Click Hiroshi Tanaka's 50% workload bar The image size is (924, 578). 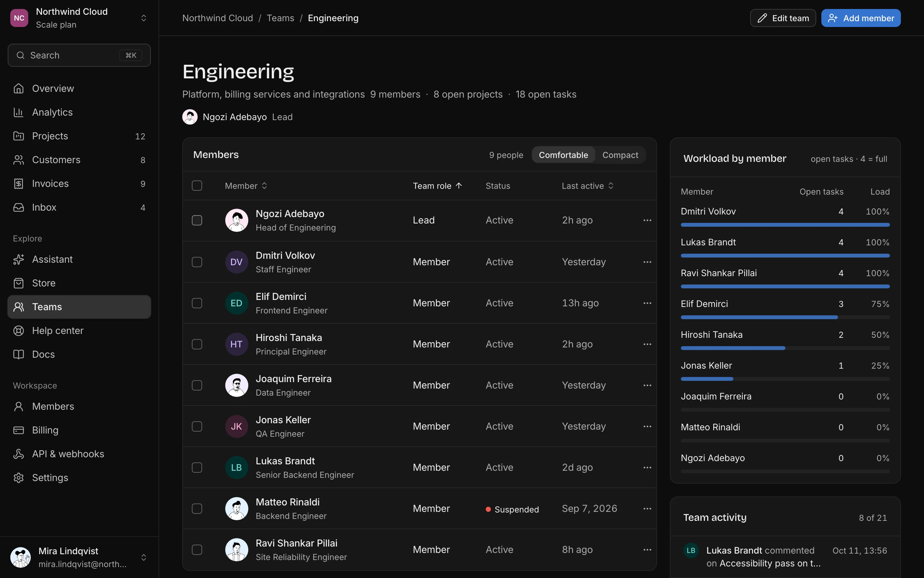(x=785, y=348)
